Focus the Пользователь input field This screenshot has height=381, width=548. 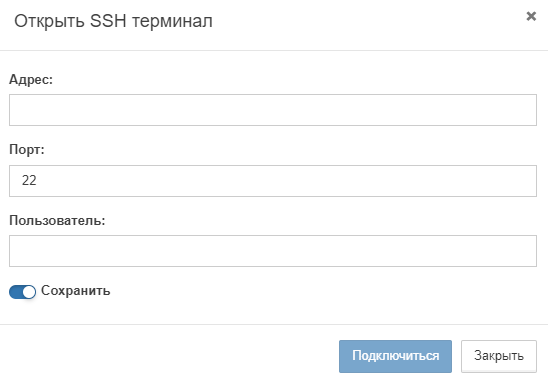coord(273,251)
